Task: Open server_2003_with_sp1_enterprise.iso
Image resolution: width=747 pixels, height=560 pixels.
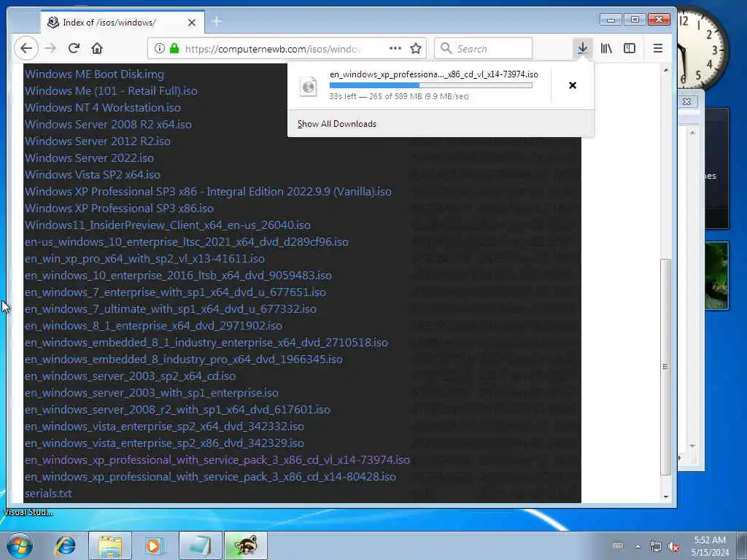Action: point(152,393)
